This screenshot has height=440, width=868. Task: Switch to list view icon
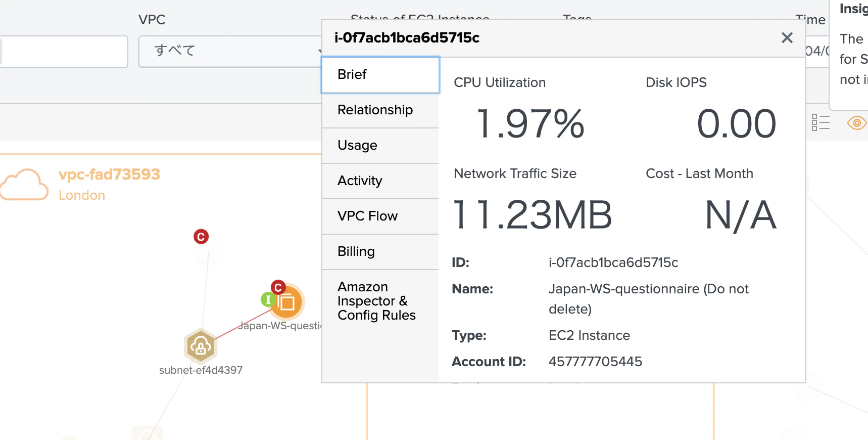[821, 122]
